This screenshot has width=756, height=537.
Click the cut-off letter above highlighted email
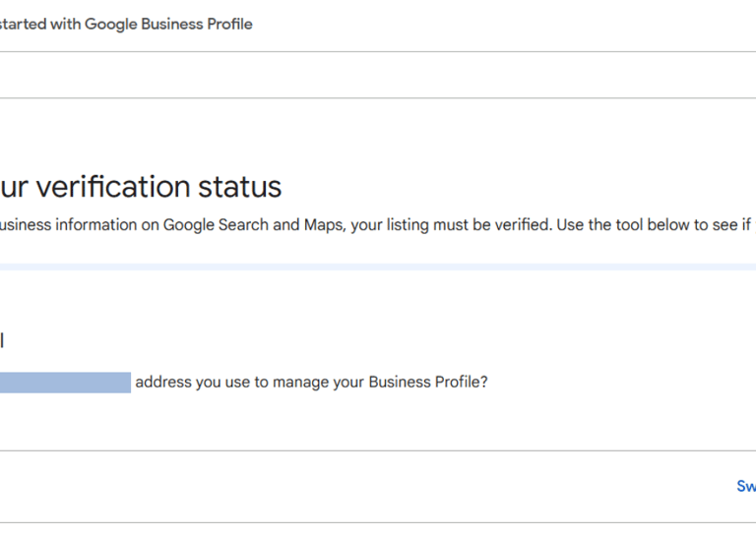click(x=2, y=340)
